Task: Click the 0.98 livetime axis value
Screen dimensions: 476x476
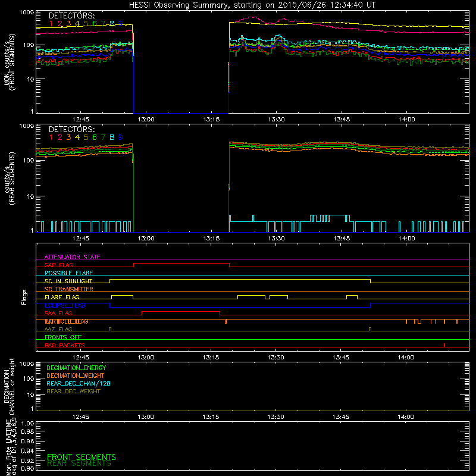Action: (27, 432)
